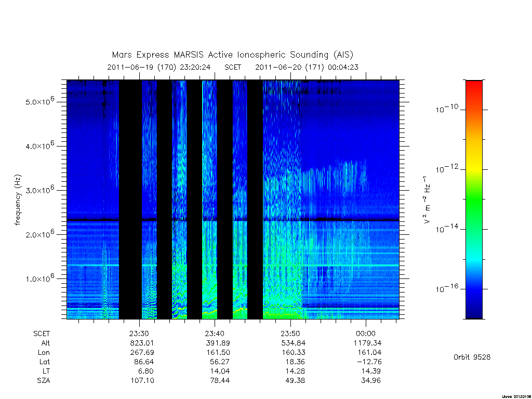Click SZA value 34.96

click(x=371, y=381)
